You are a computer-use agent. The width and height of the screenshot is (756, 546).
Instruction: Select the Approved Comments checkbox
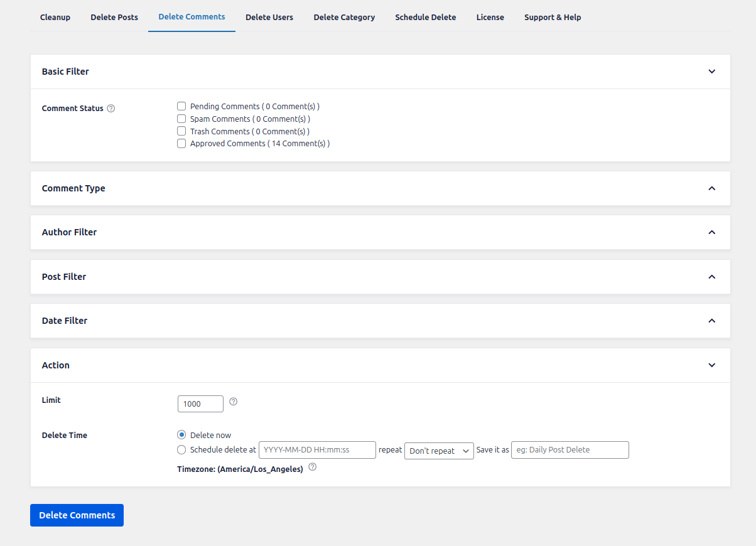tap(181, 143)
